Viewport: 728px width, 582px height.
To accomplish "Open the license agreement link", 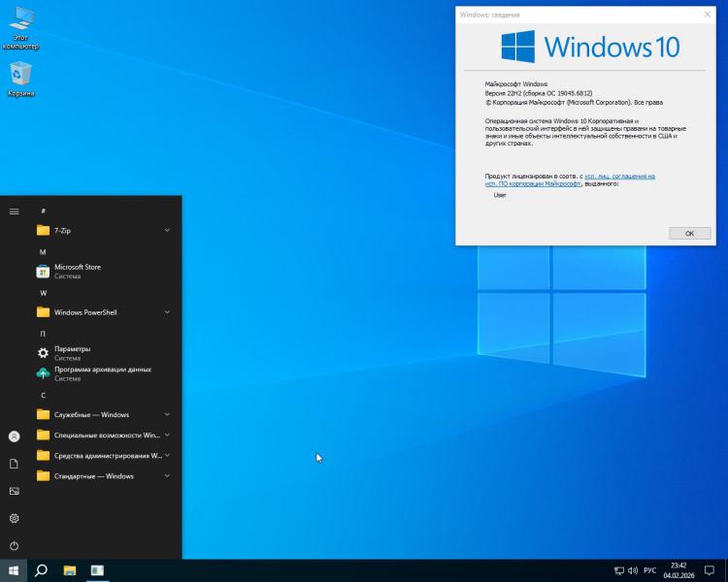I will pos(619,177).
